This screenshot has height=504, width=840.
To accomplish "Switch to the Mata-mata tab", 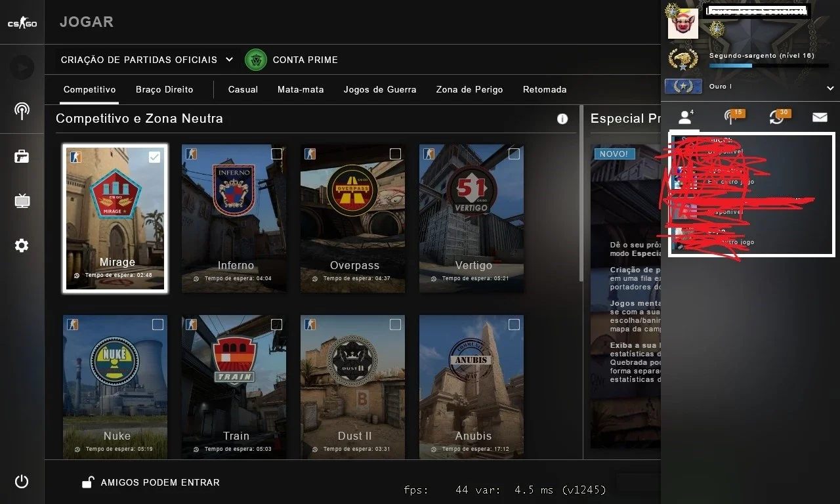I will click(x=301, y=89).
